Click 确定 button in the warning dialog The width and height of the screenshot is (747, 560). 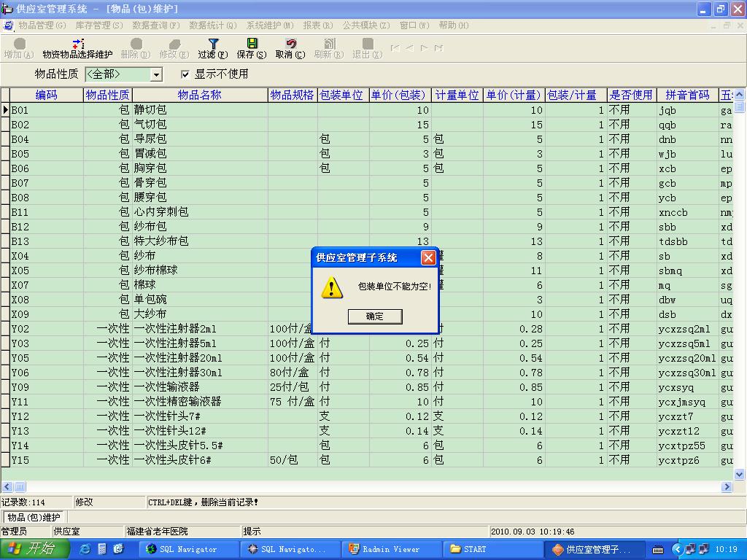click(x=375, y=316)
